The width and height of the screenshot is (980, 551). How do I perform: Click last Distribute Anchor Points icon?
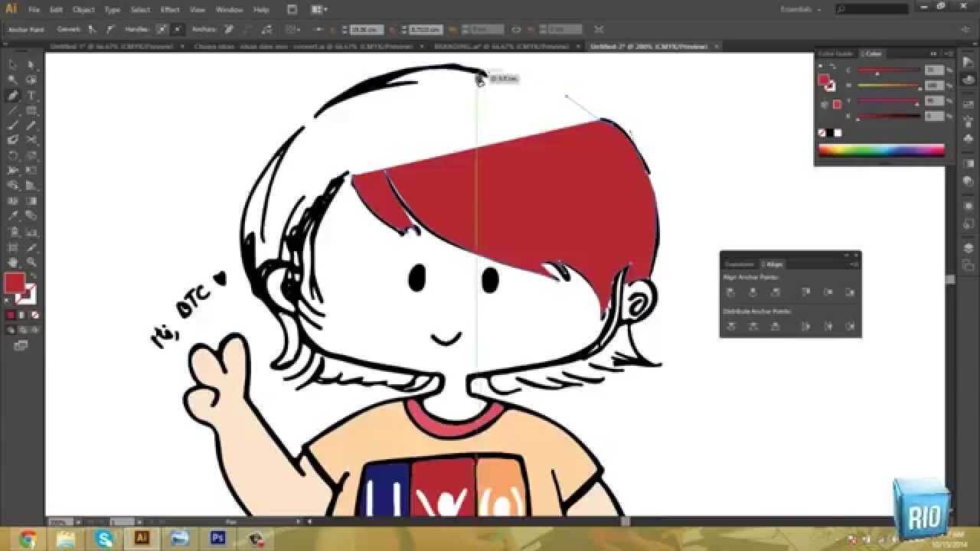pos(850,326)
